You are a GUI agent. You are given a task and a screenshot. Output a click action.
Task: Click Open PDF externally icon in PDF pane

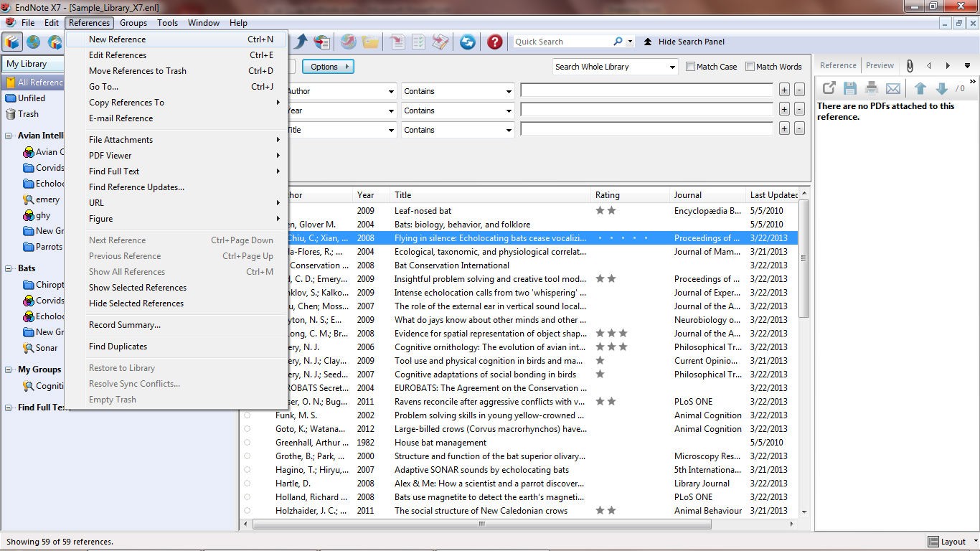[x=829, y=88]
